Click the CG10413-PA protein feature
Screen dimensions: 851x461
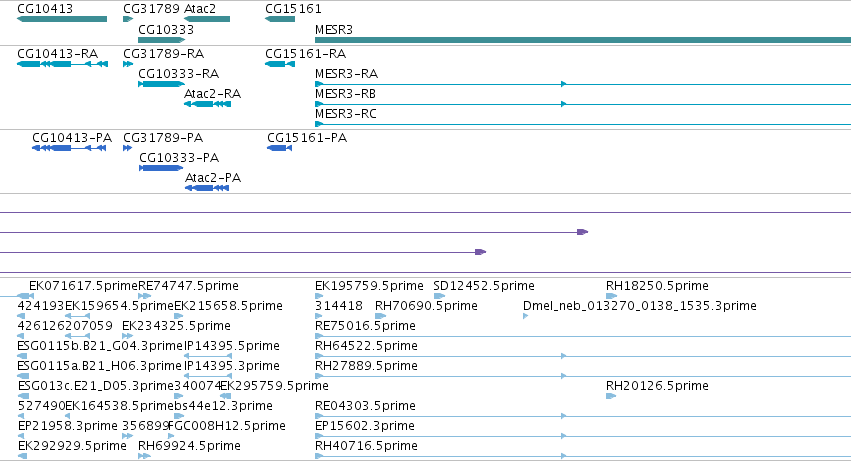69,148
